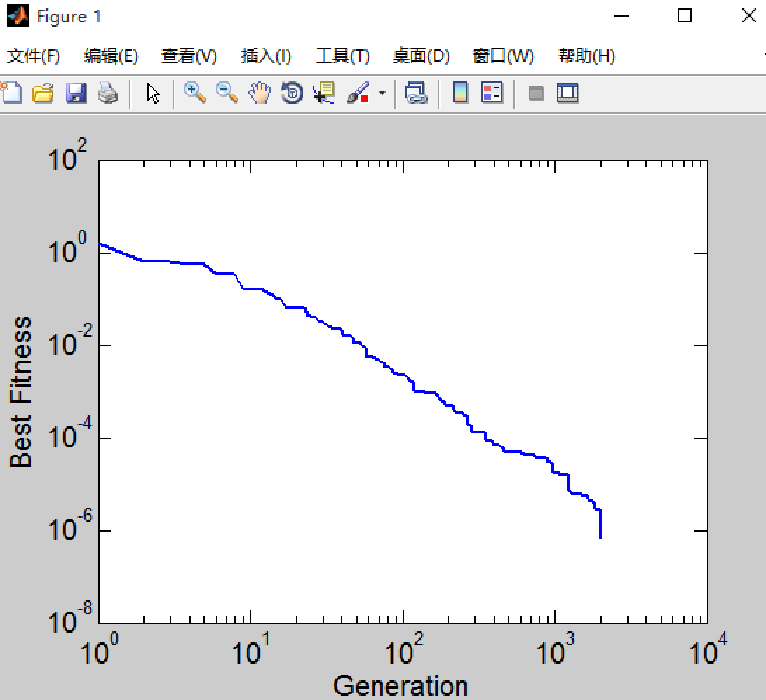Image resolution: width=766 pixels, height=700 pixels.
Task: Insert a legend using the toolbar icon
Action: click(492, 93)
